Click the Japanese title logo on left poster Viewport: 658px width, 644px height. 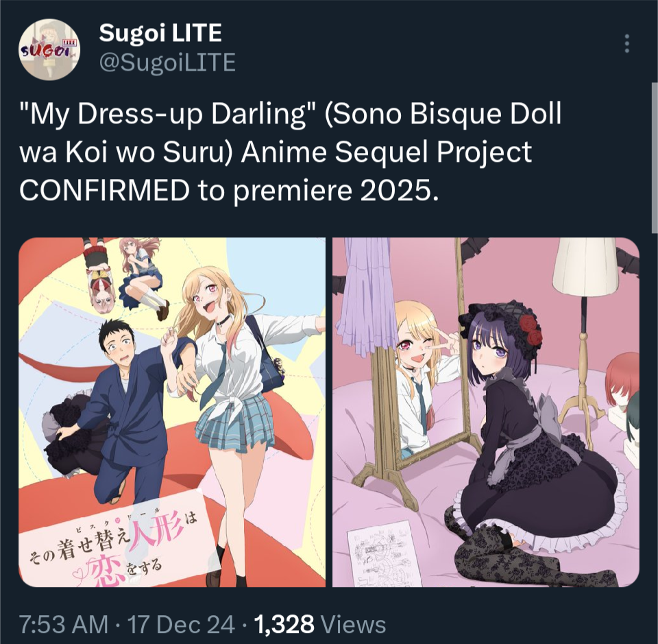tap(113, 548)
